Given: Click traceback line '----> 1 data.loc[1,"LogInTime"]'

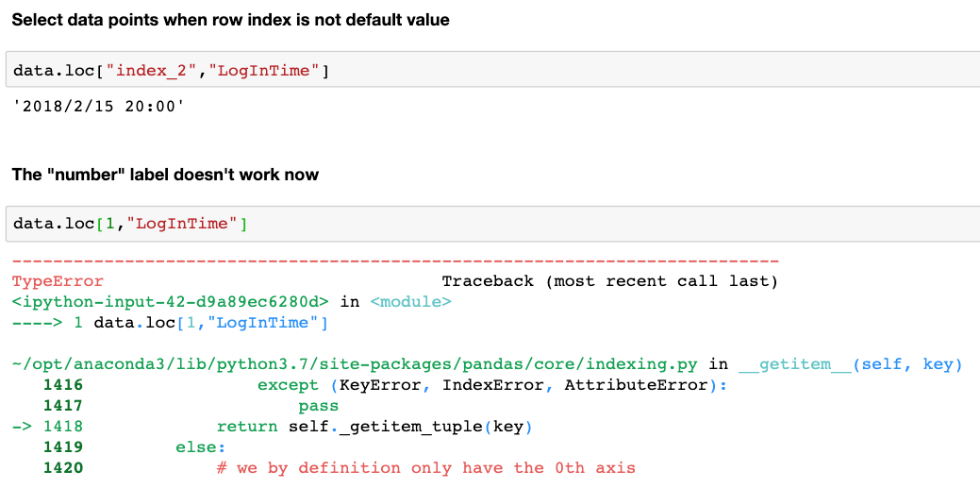Looking at the screenshot, I should point(171,323).
